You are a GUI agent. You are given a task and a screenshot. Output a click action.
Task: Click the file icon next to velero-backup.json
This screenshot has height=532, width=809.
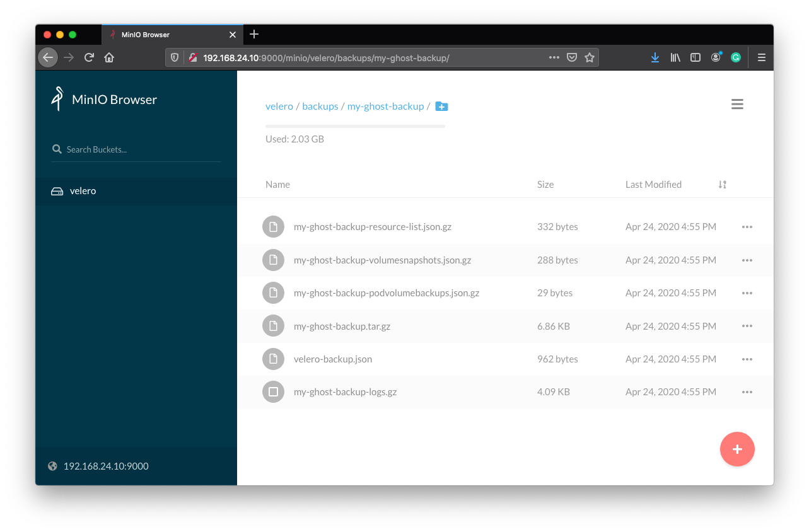pos(273,359)
